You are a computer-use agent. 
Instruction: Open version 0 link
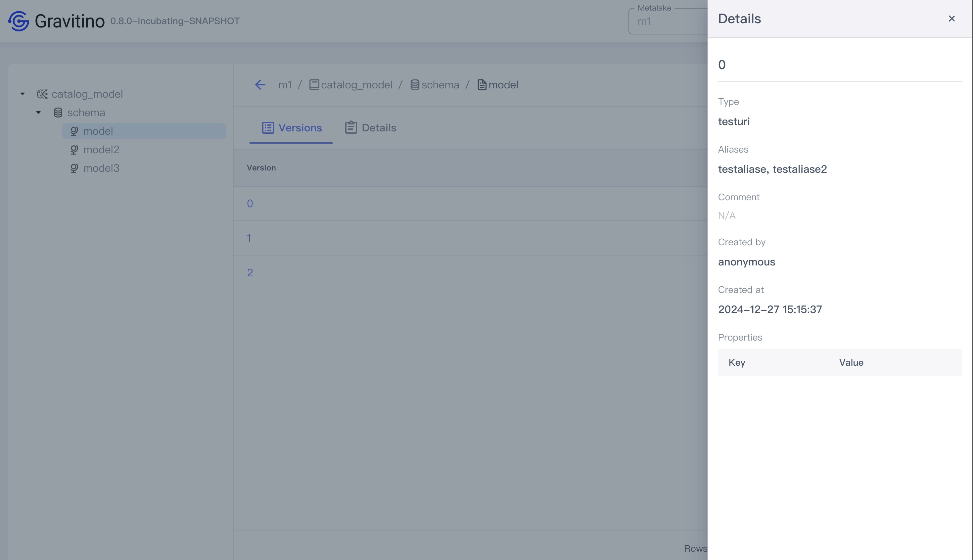click(x=250, y=204)
